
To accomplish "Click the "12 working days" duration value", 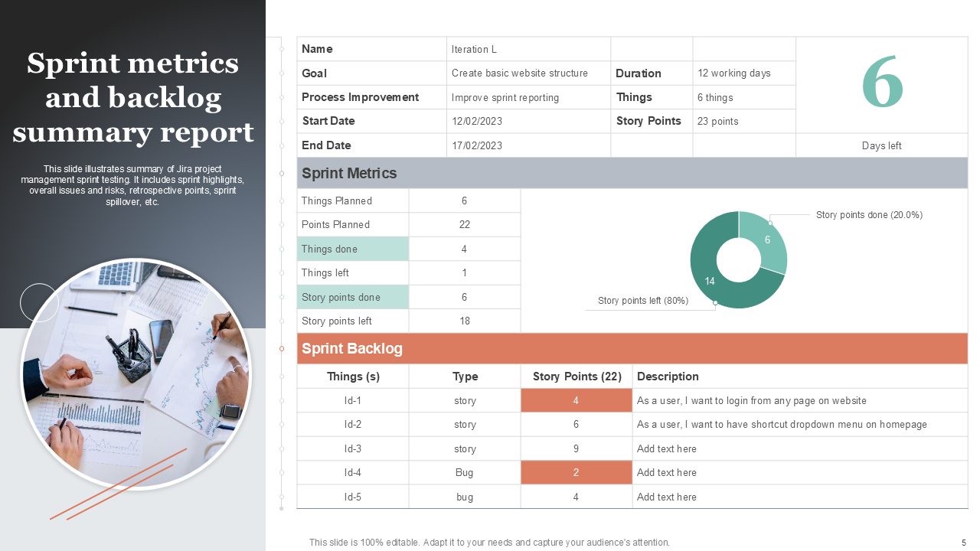I will point(734,73).
